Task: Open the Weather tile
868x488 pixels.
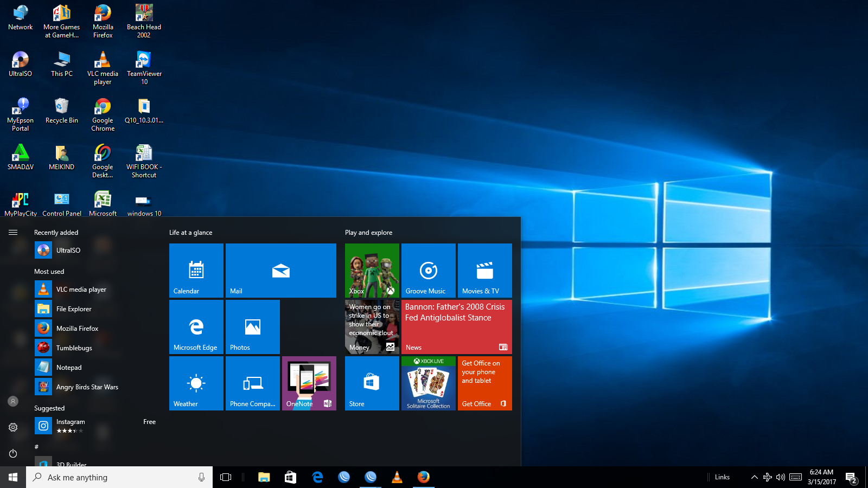Action: pyautogui.click(x=196, y=383)
